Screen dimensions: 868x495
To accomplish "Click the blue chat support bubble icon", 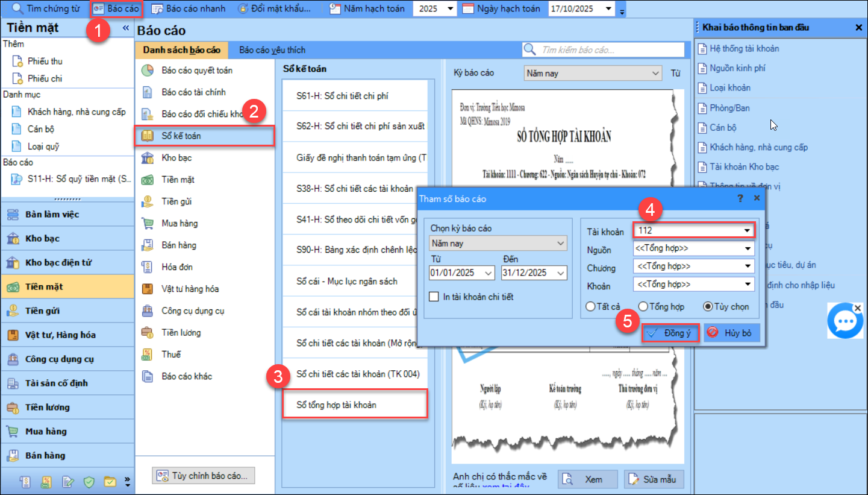I will pyautogui.click(x=845, y=321).
